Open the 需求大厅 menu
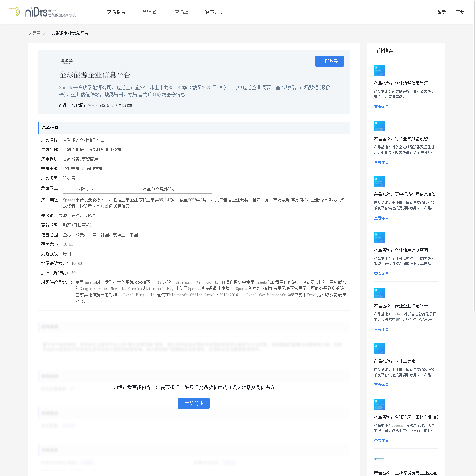The height and width of the screenshot is (476, 476). coord(214,12)
